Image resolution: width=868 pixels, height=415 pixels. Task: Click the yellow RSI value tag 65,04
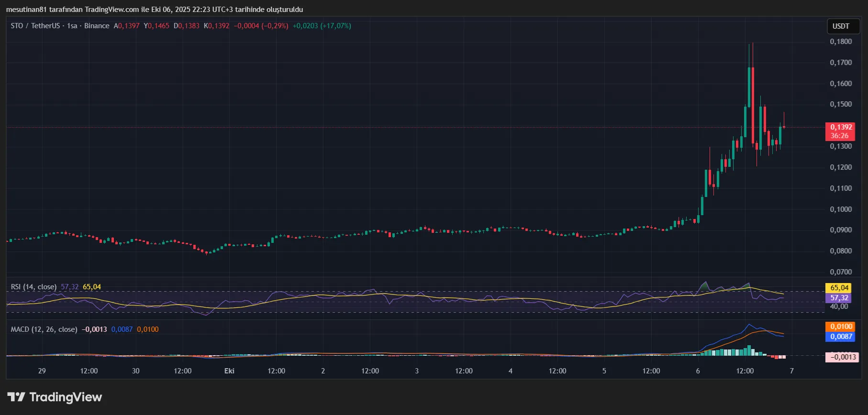pyautogui.click(x=839, y=288)
